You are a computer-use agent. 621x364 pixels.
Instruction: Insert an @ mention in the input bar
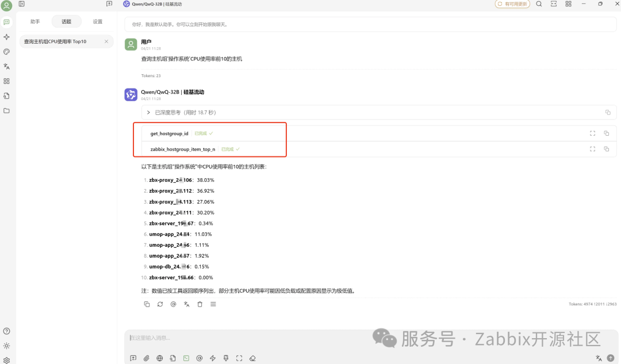(200, 358)
